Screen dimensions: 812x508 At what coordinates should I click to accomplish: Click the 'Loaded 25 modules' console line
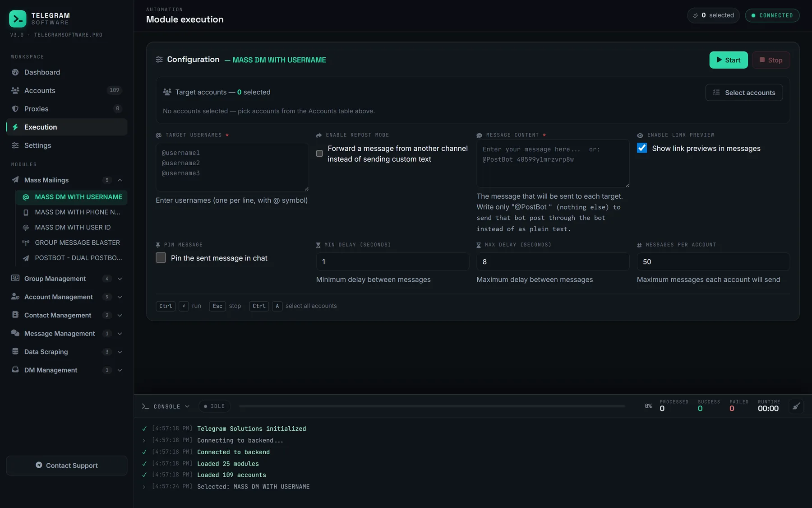(228, 464)
